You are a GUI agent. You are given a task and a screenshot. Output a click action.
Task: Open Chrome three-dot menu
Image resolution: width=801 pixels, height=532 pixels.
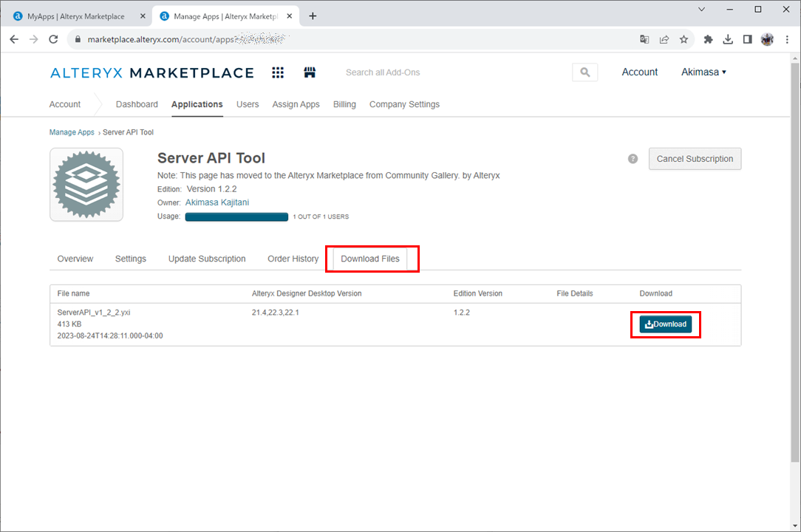point(788,39)
